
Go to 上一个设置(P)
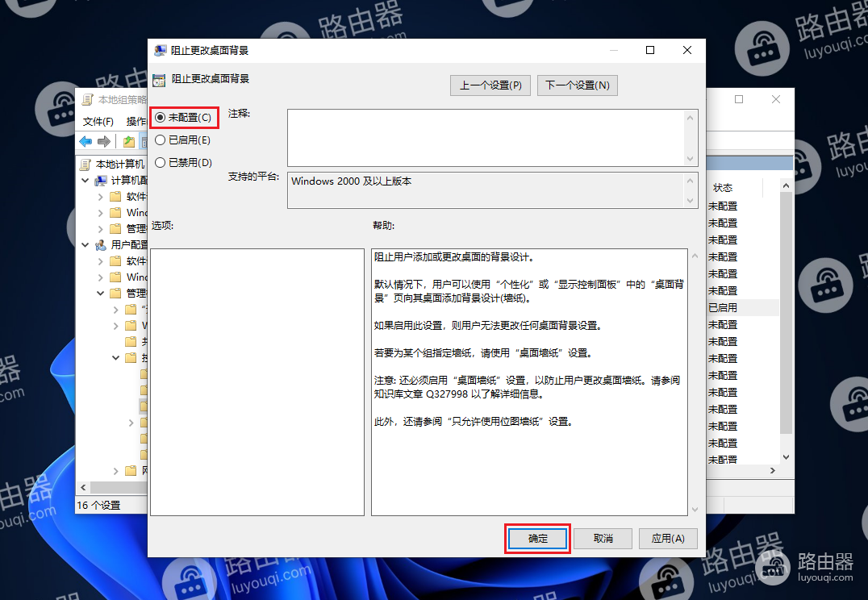coord(490,85)
